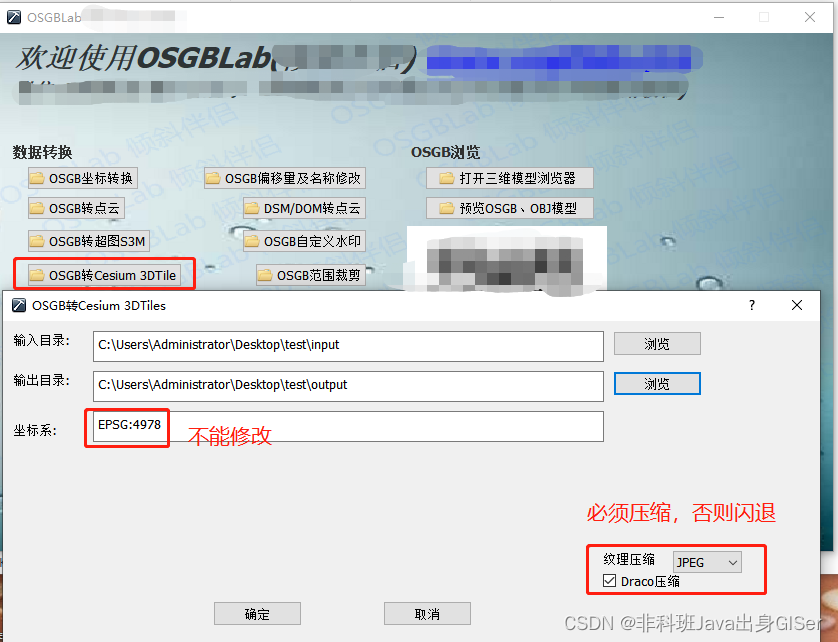Confirm with the 确定 button

(x=257, y=614)
